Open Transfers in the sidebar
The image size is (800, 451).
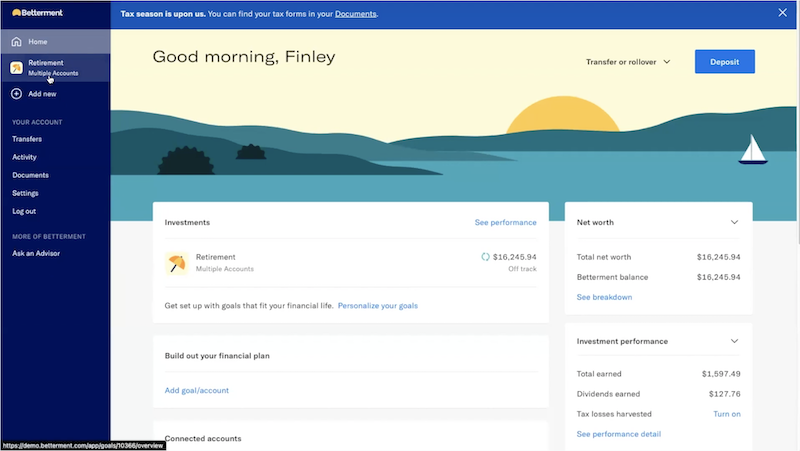pos(27,139)
